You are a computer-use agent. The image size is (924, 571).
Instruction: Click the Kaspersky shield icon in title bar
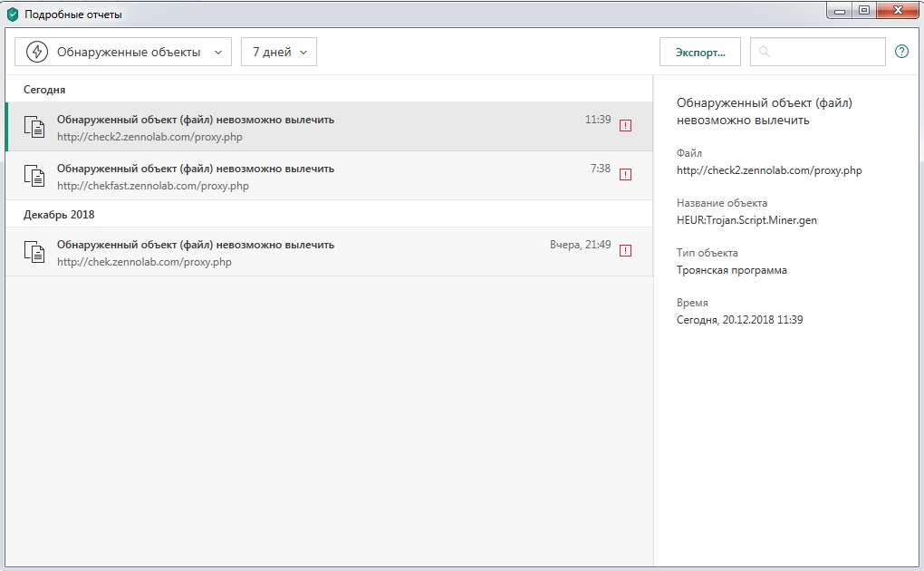pos(13,15)
